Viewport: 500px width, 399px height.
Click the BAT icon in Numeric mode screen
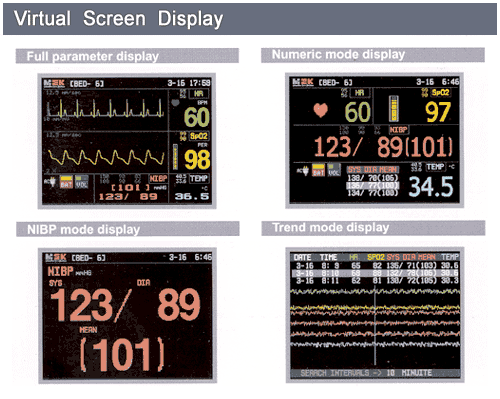318,170
